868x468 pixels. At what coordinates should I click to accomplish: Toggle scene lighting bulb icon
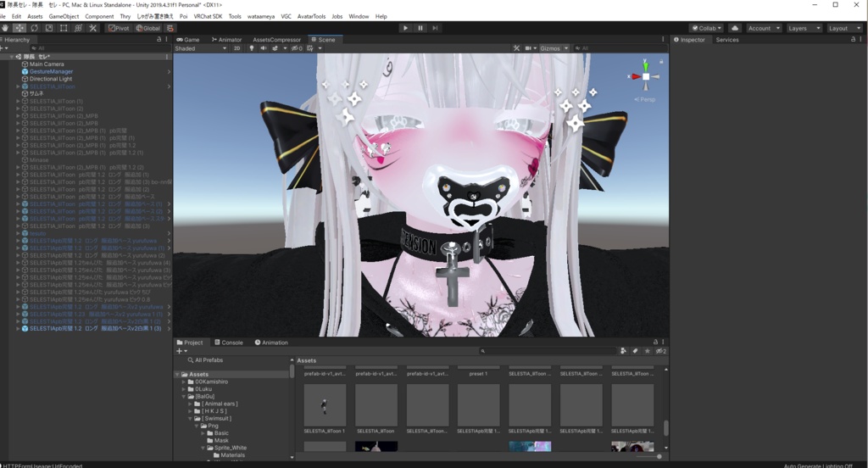point(251,48)
